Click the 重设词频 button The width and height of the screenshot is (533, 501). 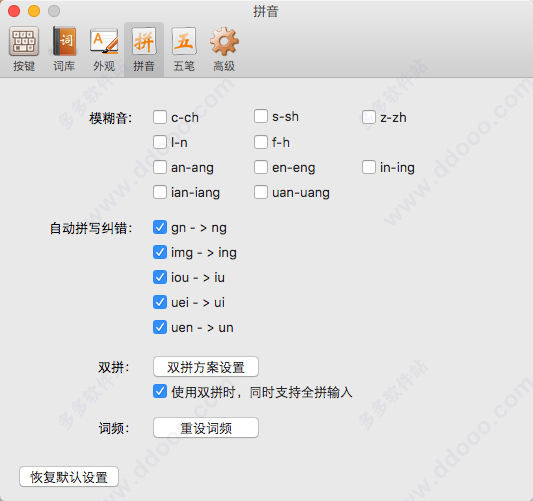click(206, 428)
